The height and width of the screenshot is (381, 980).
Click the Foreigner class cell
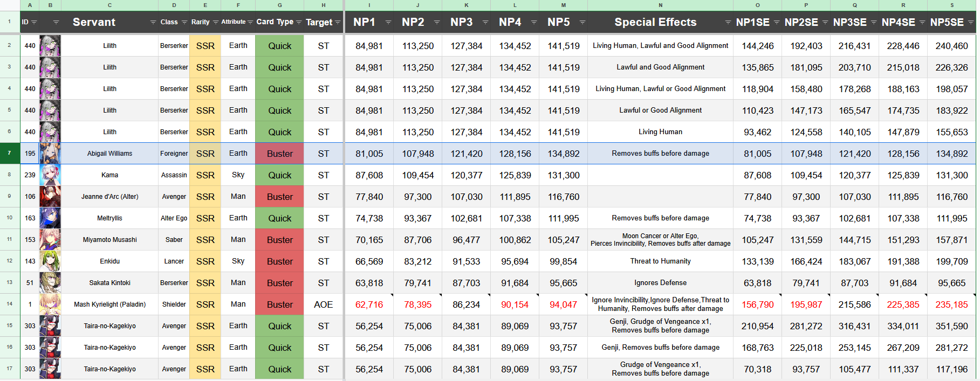[174, 154]
